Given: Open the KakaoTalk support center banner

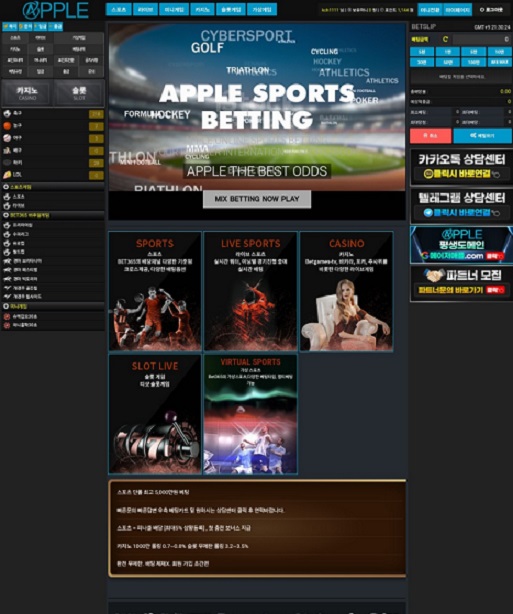Looking at the screenshot, I should tap(461, 167).
